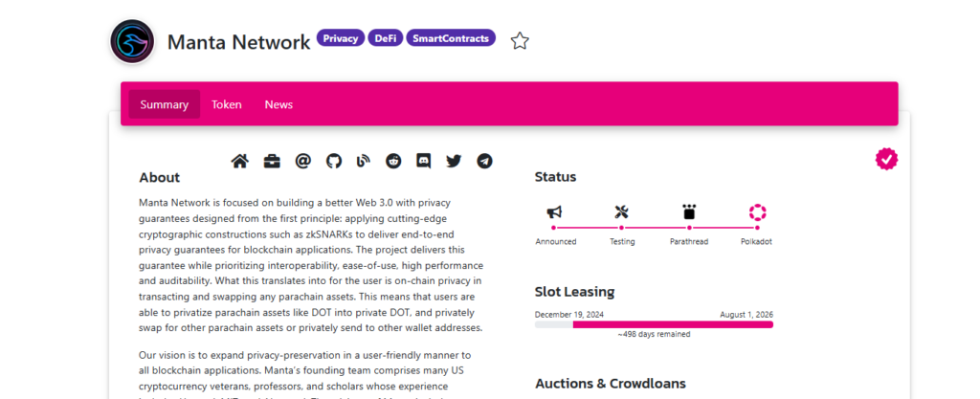Click the pink verified checkmark badge

(886, 160)
